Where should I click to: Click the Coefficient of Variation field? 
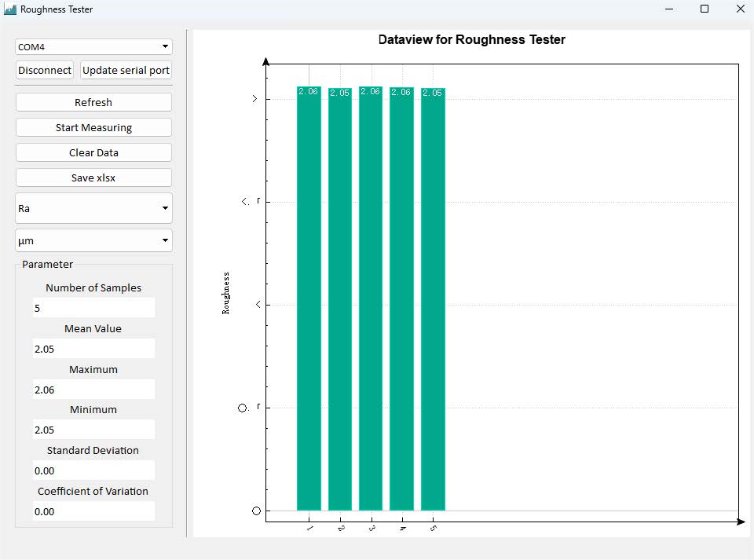click(93, 511)
